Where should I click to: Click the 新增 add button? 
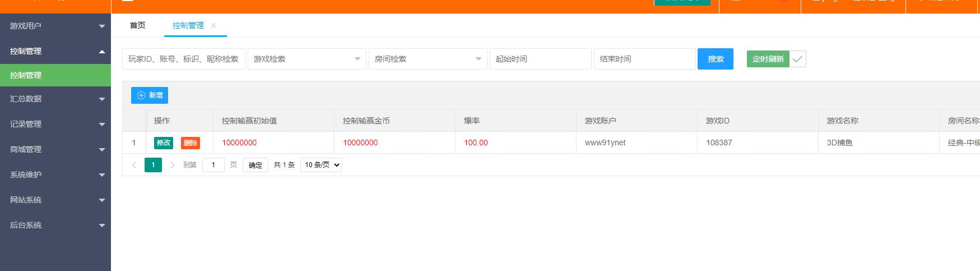150,95
